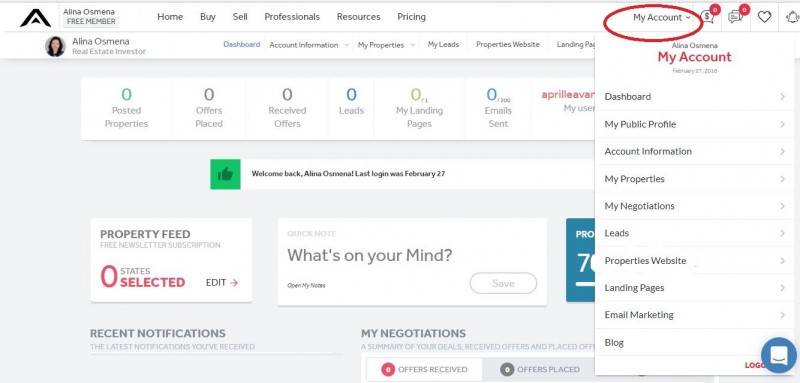Click the green thumbs-up icon
This screenshot has height=383, width=800.
coord(225,174)
